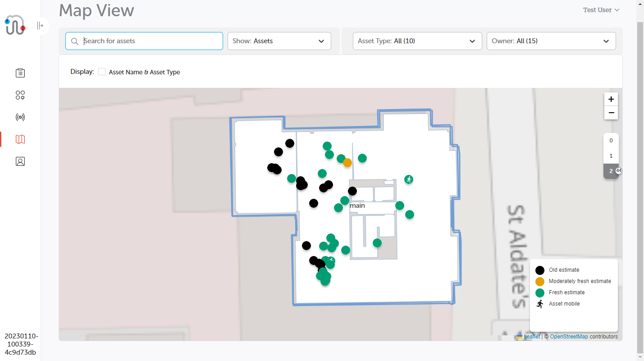Open the Asset Type filter dropdown
The image size is (644, 361).
[417, 41]
